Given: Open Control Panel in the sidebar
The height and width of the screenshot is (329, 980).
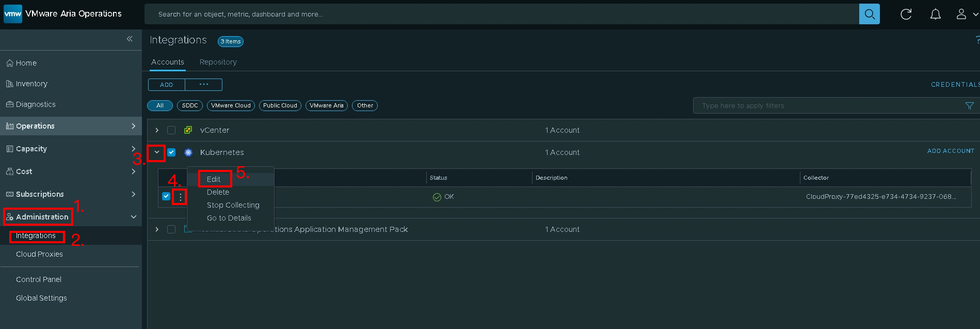Looking at the screenshot, I should point(39,279).
